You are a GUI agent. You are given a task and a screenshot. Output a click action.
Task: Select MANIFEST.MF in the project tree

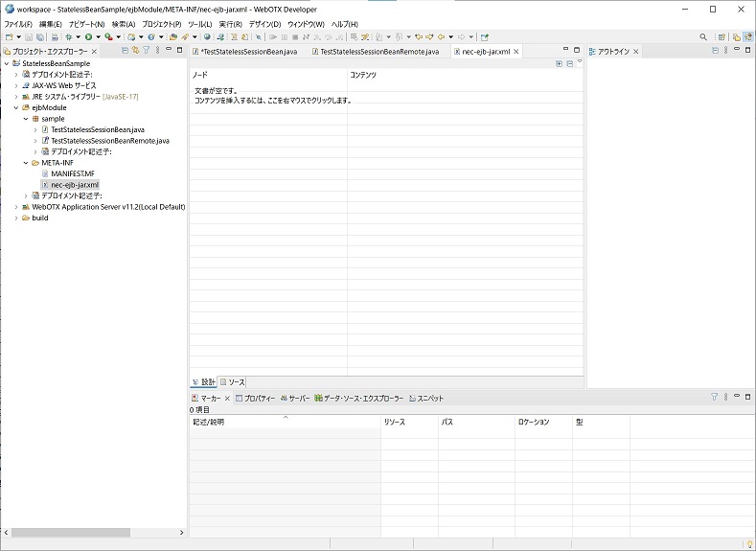click(72, 173)
